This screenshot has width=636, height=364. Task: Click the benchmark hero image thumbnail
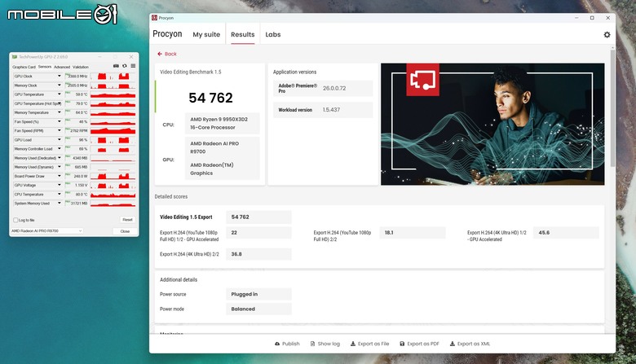[492, 125]
